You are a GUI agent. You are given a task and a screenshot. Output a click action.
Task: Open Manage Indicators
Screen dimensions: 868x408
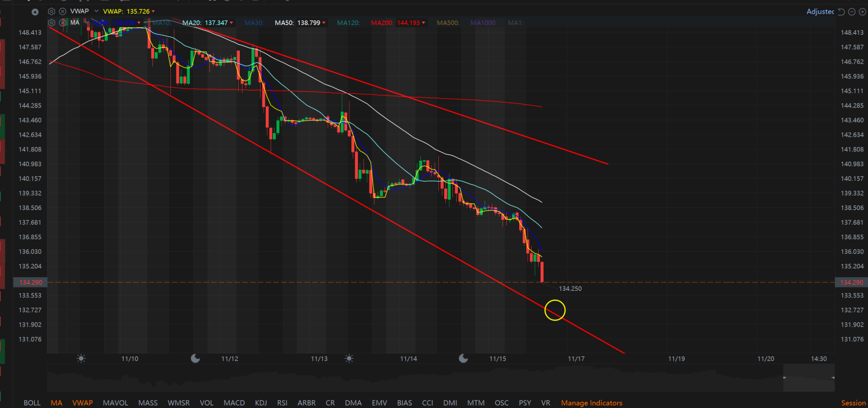coord(592,403)
